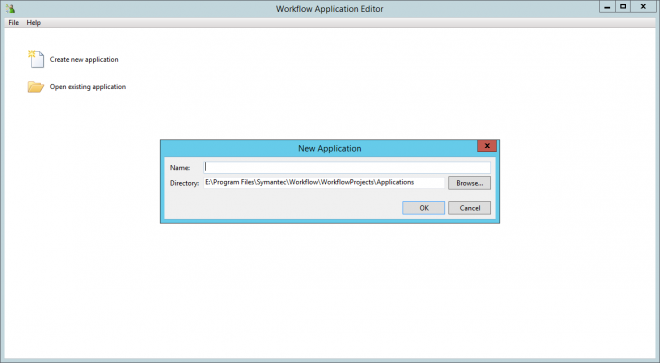Image resolution: width=660 pixels, height=363 pixels.
Task: Close the Workflow Application Editor window
Action: pyautogui.click(x=643, y=7)
